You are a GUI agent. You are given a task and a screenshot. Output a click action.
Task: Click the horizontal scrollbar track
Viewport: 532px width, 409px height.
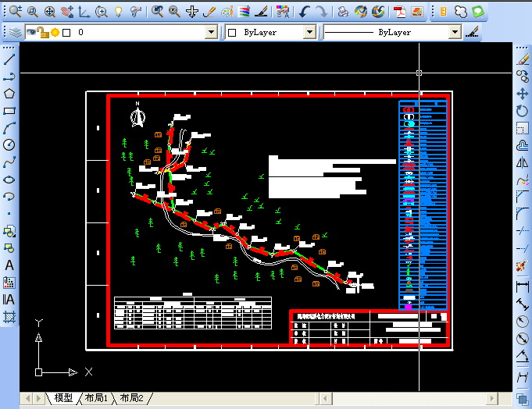[x=409, y=398]
